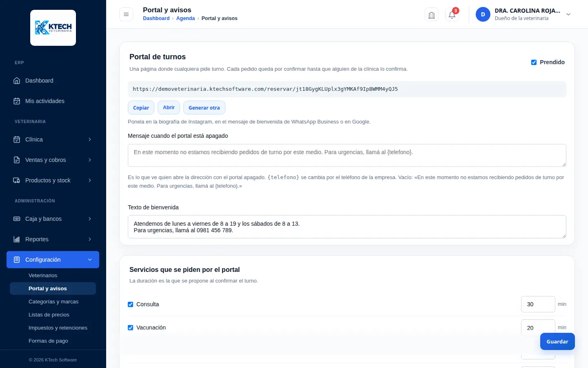
Task: Click the Caja y bancos cash icon
Action: [x=17, y=219]
